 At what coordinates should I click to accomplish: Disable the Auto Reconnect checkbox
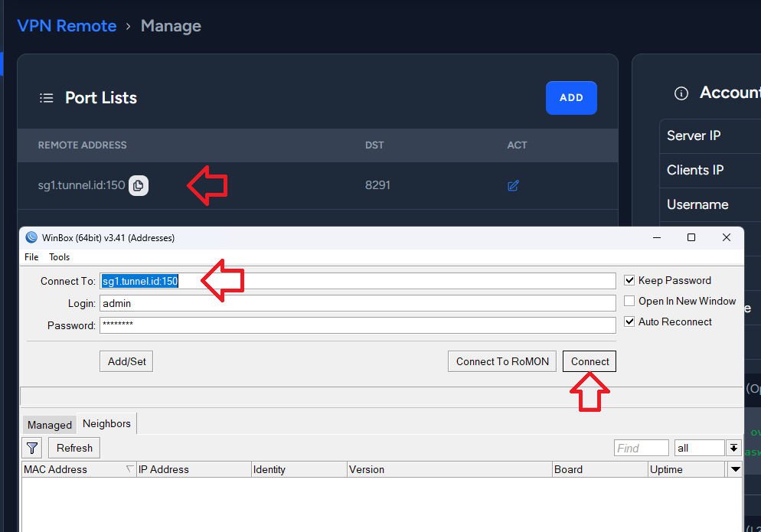coord(629,322)
